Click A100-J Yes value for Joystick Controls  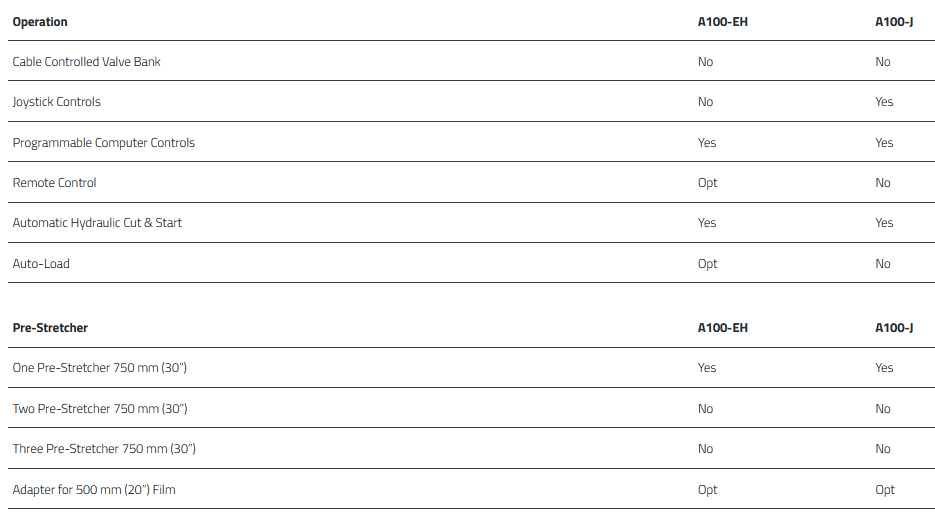pos(884,102)
